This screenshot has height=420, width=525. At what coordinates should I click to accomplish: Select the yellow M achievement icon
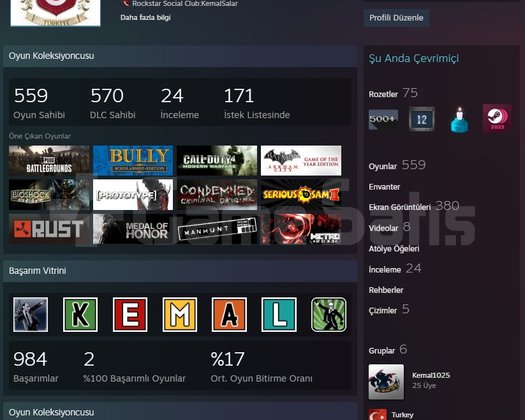click(179, 314)
